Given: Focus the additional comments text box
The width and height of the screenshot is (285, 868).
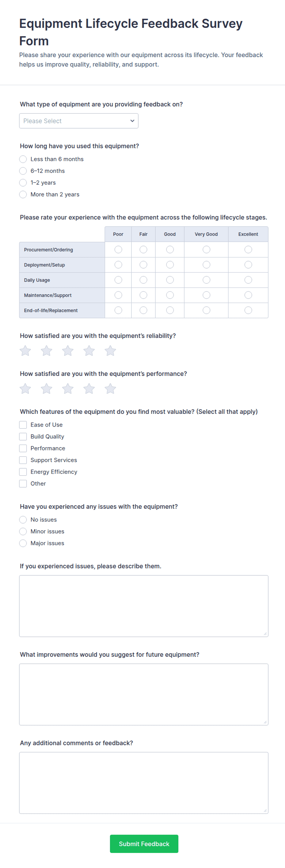Looking at the screenshot, I should click(144, 783).
